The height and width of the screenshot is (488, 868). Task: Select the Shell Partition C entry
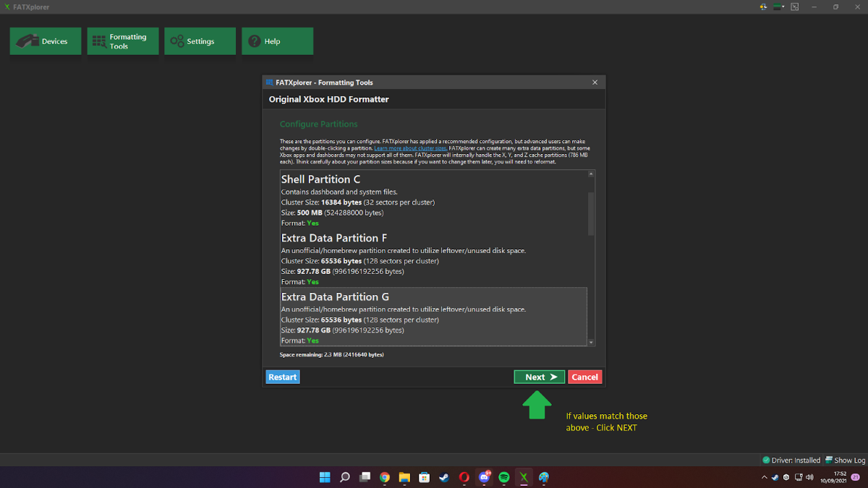(433, 200)
